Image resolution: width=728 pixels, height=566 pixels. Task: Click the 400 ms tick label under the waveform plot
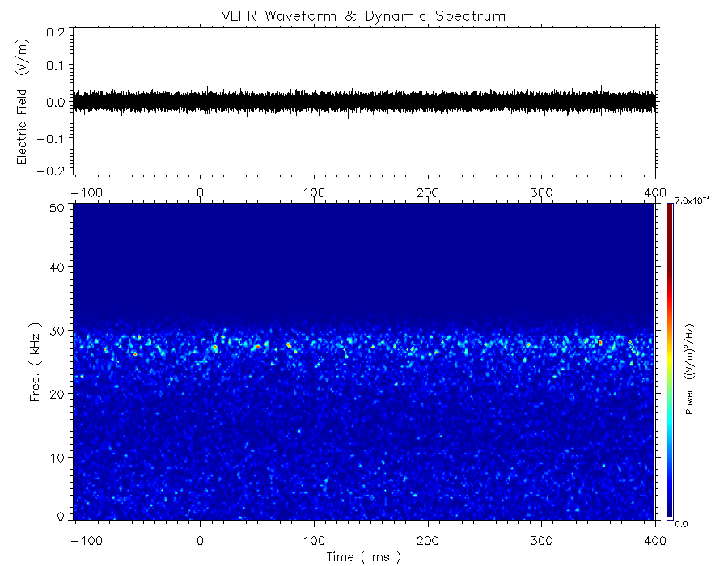coord(654,192)
